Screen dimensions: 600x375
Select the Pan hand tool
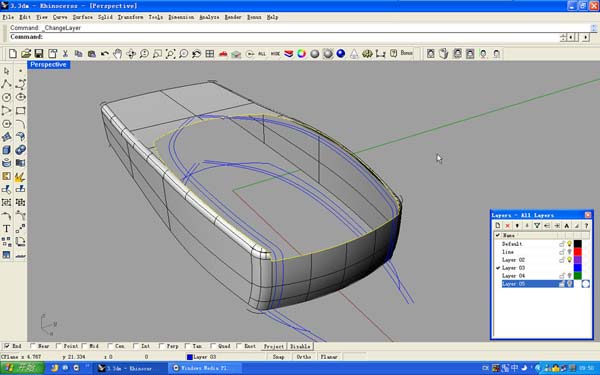click(117, 54)
